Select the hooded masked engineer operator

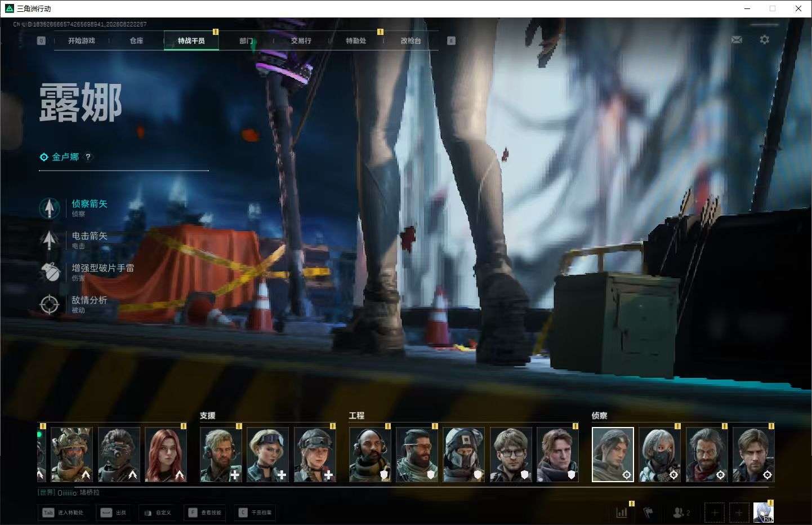[464, 454]
